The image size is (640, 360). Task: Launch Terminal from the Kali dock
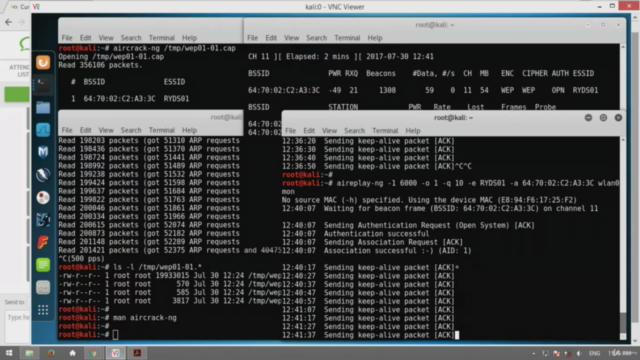[x=43, y=85]
